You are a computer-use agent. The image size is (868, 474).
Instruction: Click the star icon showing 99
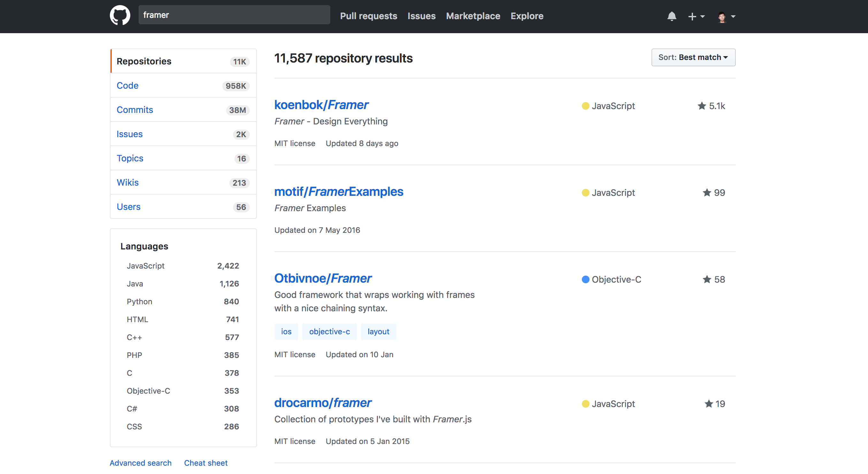coord(707,193)
